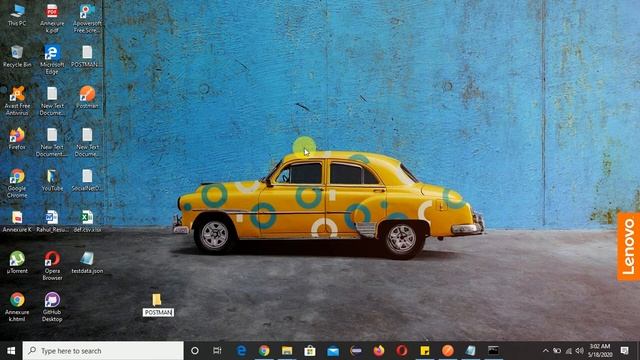This screenshot has width=640, height=360.
Task: Click the 3:02 AM clock and date
Action: (x=600, y=351)
